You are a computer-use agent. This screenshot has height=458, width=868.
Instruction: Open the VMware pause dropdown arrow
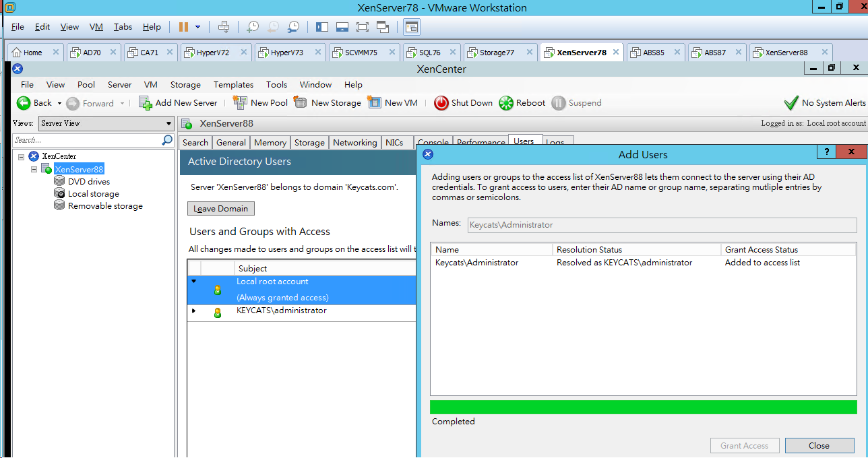click(x=197, y=27)
